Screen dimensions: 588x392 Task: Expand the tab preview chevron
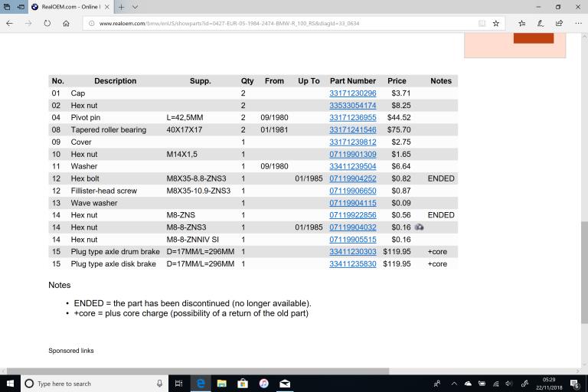click(136, 6)
